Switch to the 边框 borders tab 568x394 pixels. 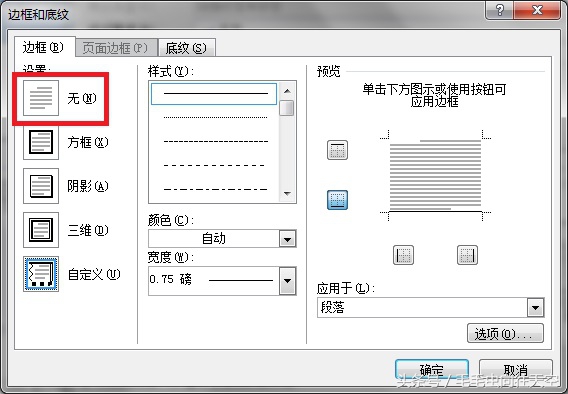click(44, 47)
